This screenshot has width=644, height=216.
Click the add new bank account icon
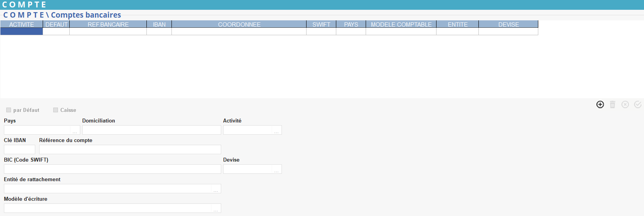click(x=600, y=104)
